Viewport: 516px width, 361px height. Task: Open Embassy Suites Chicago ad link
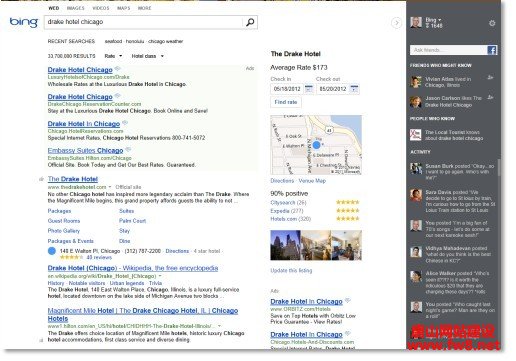click(x=85, y=150)
